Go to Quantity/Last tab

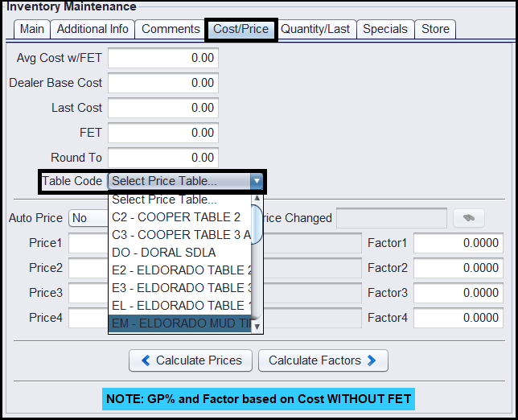[x=315, y=29]
